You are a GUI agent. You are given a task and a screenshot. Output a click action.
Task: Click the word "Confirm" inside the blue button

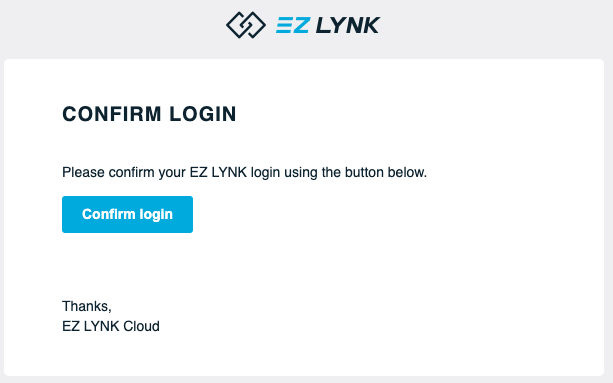coord(109,214)
